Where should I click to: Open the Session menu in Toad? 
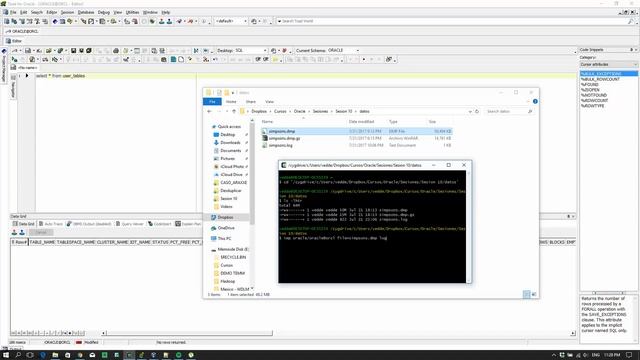[x=67, y=12]
